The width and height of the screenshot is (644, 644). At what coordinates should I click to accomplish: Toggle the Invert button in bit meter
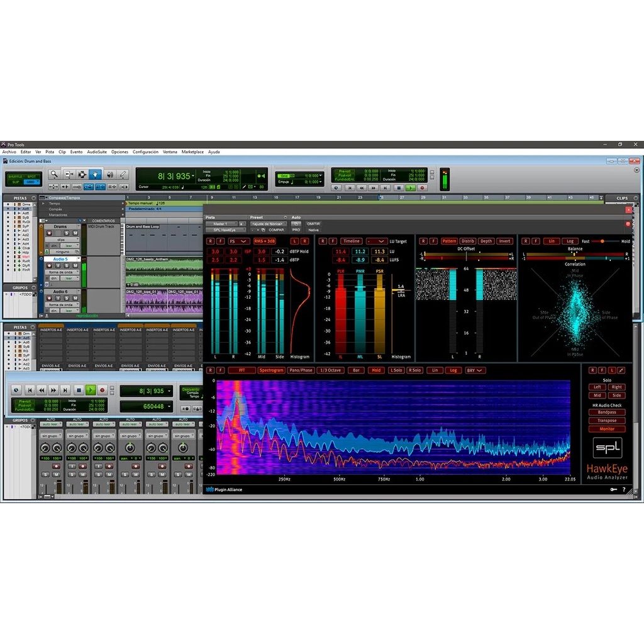pos(504,241)
